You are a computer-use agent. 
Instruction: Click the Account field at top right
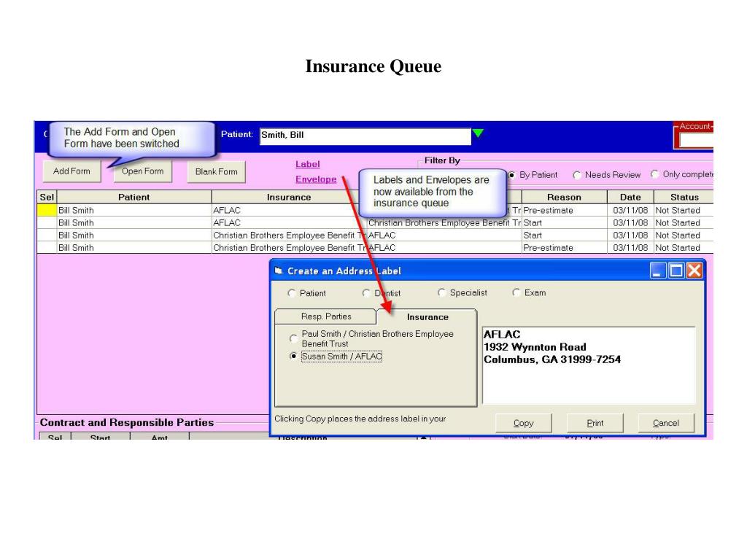point(696,141)
